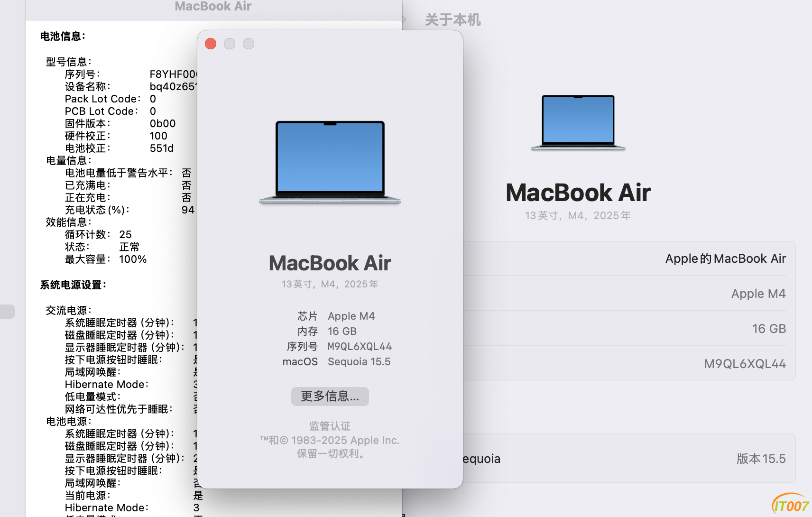
Task: Click the MacBook Air image in the dialog
Action: pyautogui.click(x=330, y=162)
